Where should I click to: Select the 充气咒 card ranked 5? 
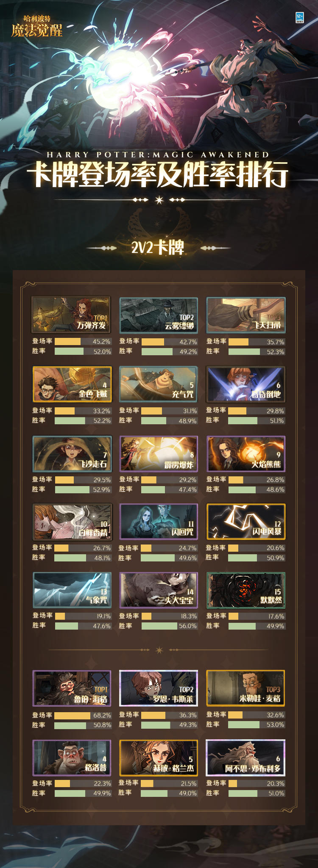[159, 384]
